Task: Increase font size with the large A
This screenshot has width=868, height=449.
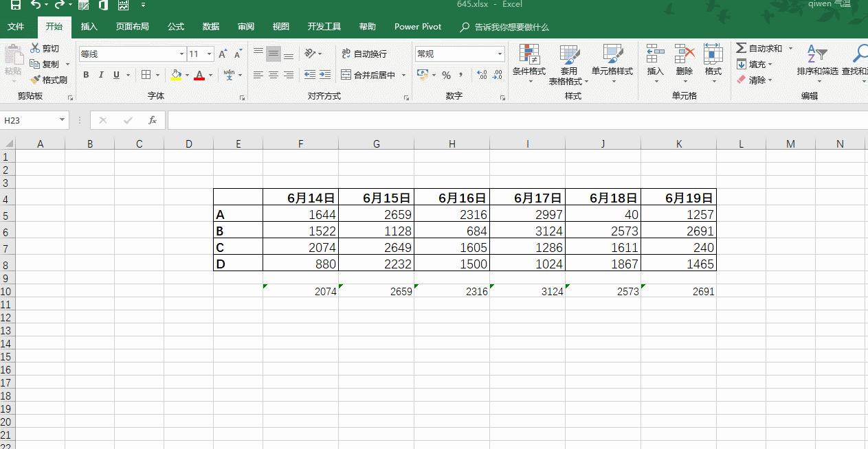Action: pyautogui.click(x=223, y=54)
